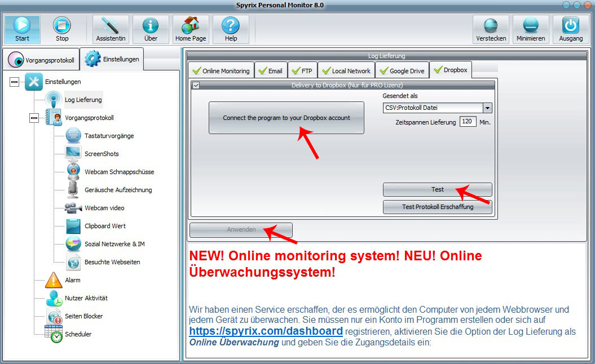Select the ScreenShots monitor icon
This screenshot has height=364, width=595.
coord(73,154)
